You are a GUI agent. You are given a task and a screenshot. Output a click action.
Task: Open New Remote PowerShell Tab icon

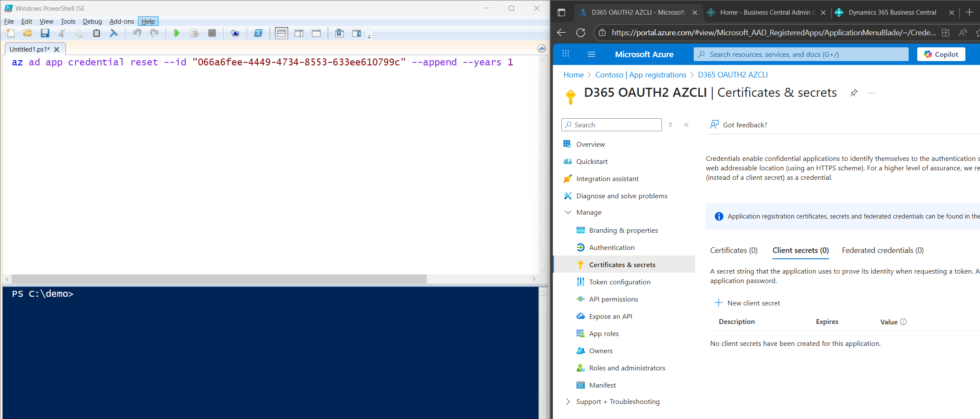click(x=235, y=33)
